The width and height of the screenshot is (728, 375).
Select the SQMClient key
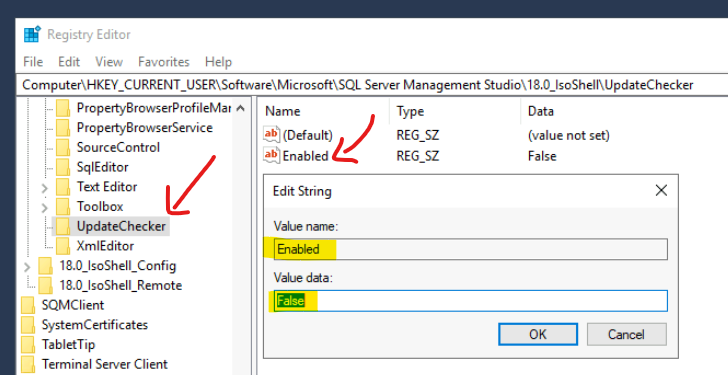click(73, 305)
